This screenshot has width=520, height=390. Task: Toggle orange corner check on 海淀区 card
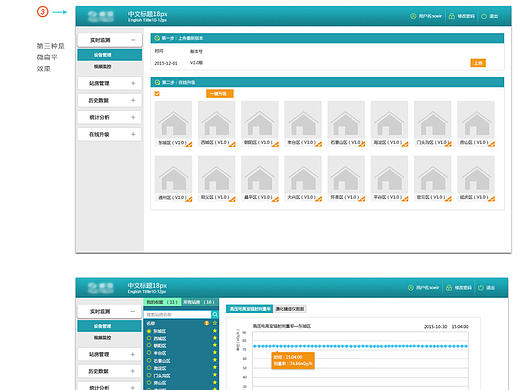[405, 144]
